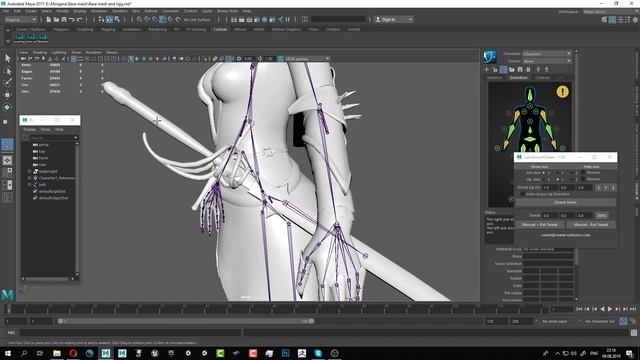Viewport: 640px width, 360px height.
Task: Open the HumanIK logo button
Action: (x=490, y=57)
